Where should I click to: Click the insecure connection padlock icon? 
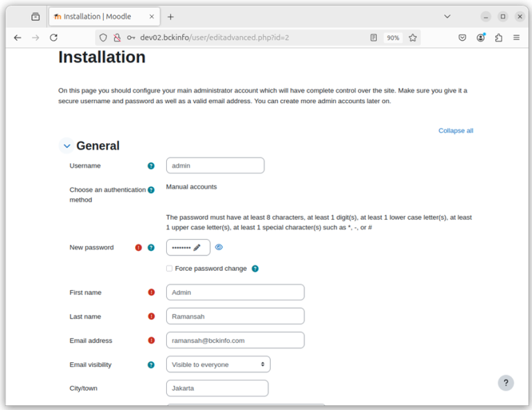point(117,37)
